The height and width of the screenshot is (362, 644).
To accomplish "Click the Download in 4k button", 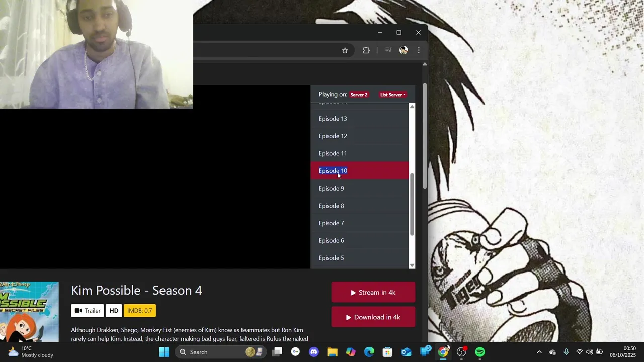I will pos(373,317).
